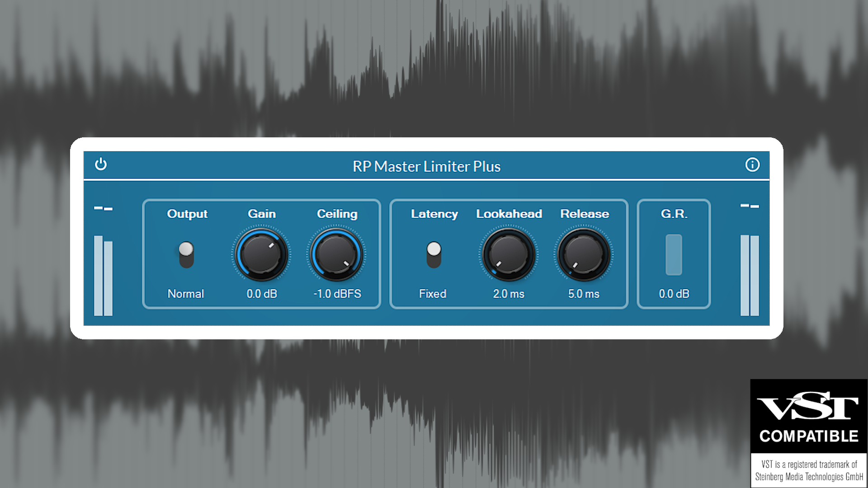The width and height of the screenshot is (868, 488).
Task: Click the Release label
Action: (x=585, y=214)
